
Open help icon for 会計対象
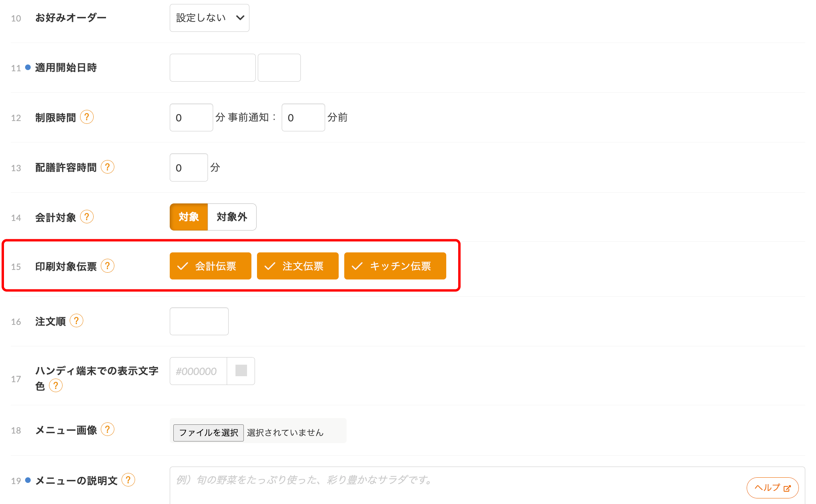[x=87, y=217]
